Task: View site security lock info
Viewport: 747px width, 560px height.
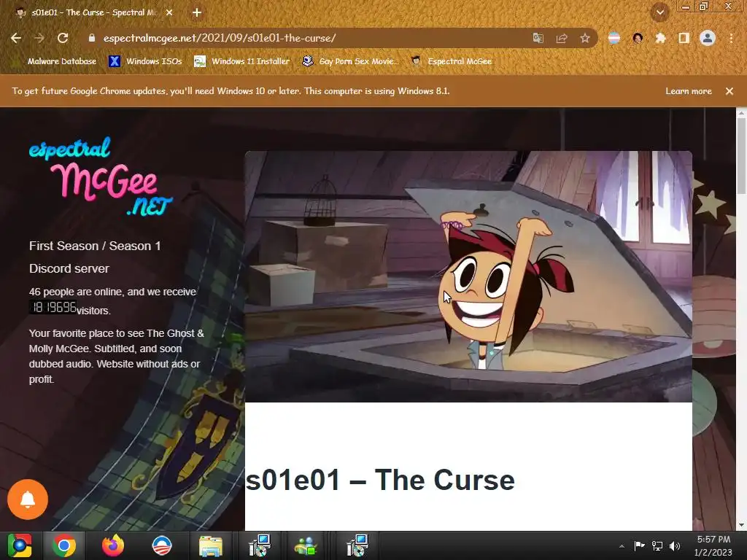Action: (92, 38)
